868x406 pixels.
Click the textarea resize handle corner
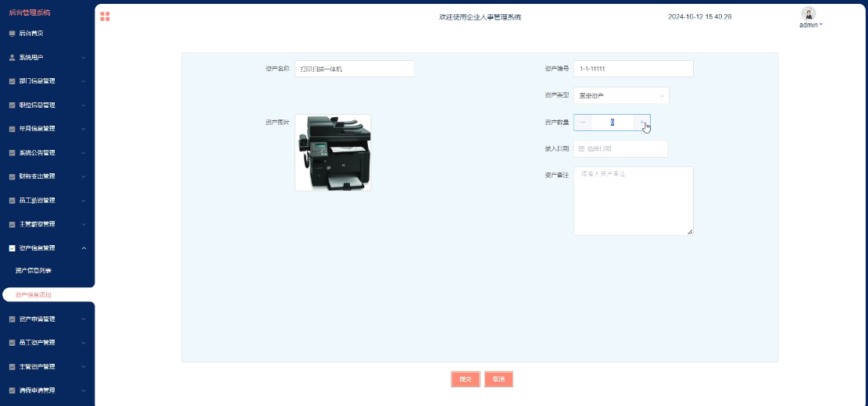click(x=690, y=232)
